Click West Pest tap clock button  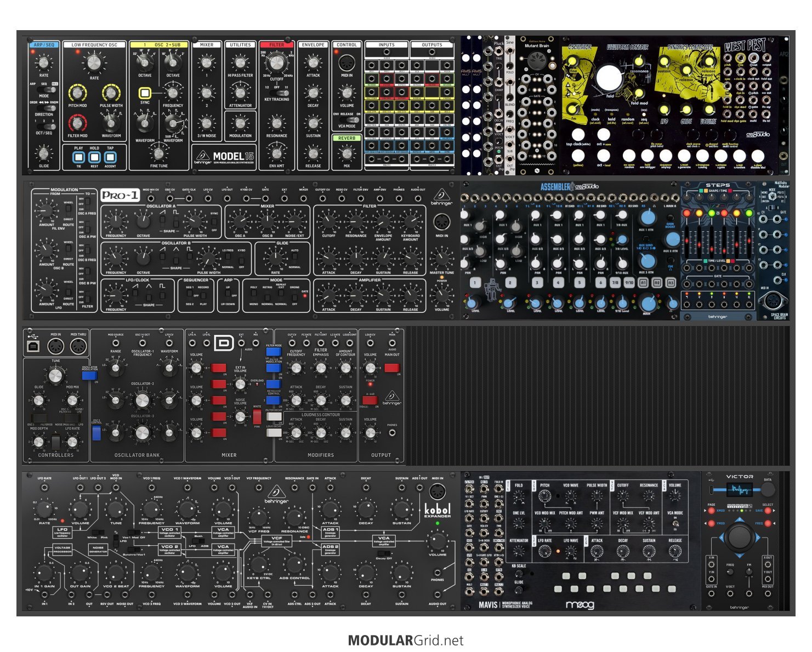[x=577, y=135]
